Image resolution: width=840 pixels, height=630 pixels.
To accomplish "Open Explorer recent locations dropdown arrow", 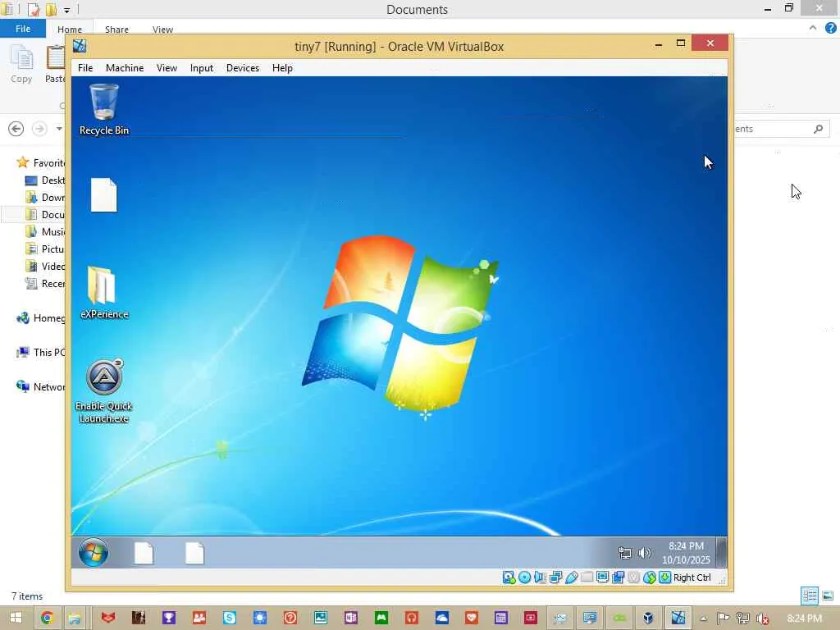I will point(59,129).
